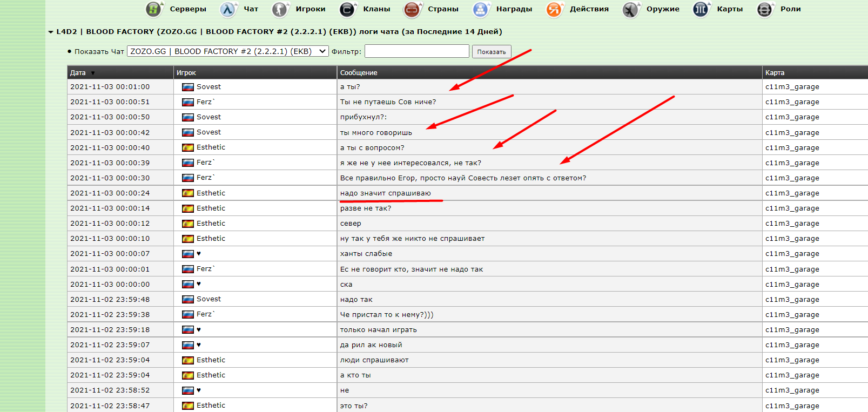Click the Чат lambda icon
The width and height of the screenshot is (868, 412).
click(x=228, y=9)
